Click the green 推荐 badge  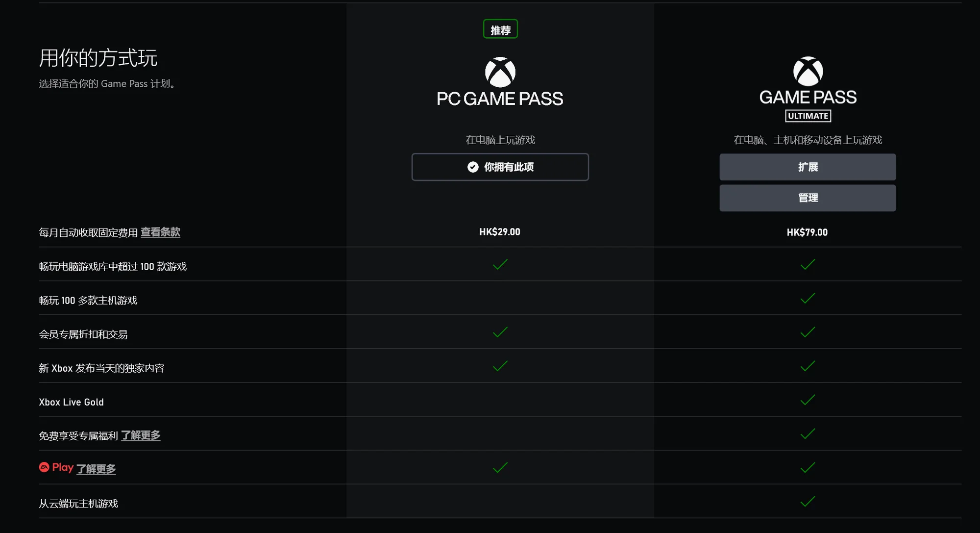500,29
